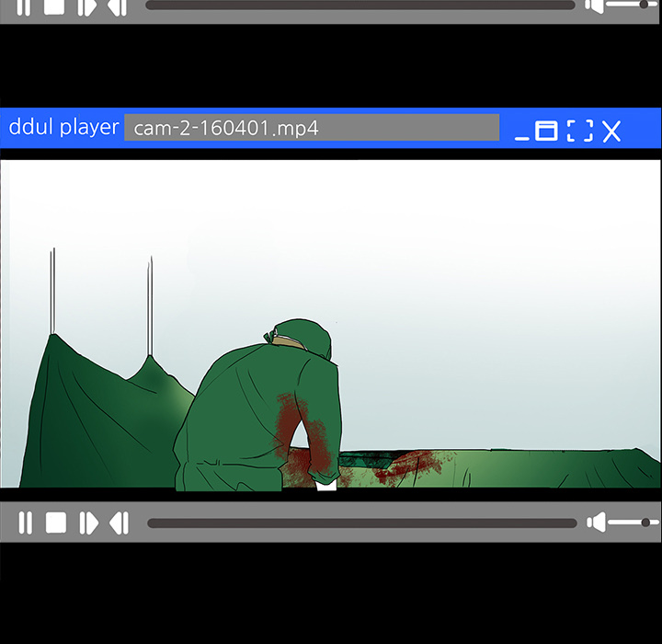Toggle fullscreen mode in ddul player
The height and width of the screenshot is (644, 662).
pos(579,131)
